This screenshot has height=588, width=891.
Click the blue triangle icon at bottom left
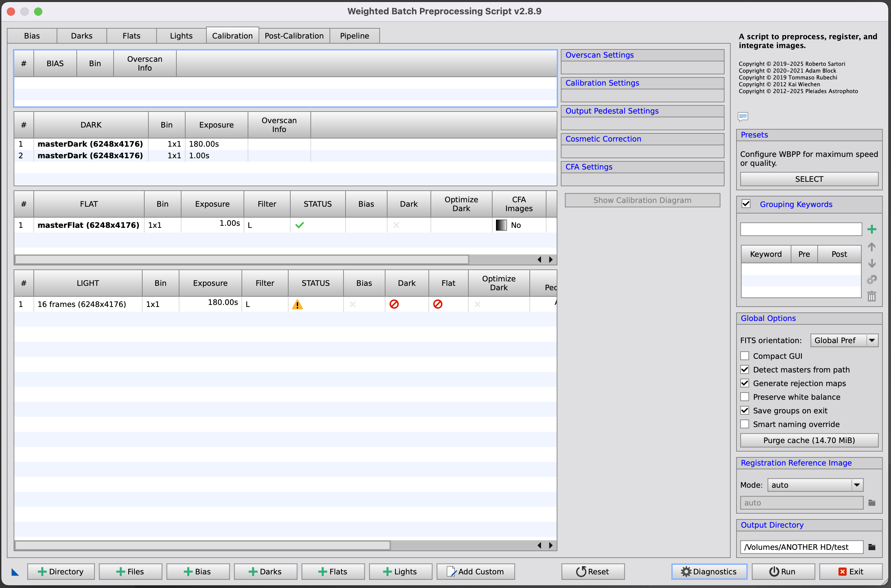tap(15, 572)
